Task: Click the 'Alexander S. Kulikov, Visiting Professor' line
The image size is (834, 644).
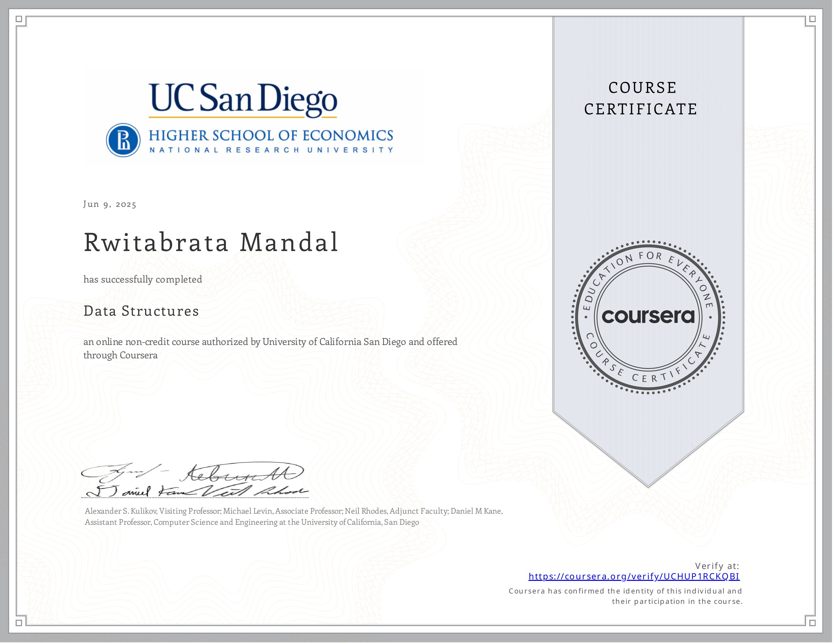Action: [x=294, y=511]
